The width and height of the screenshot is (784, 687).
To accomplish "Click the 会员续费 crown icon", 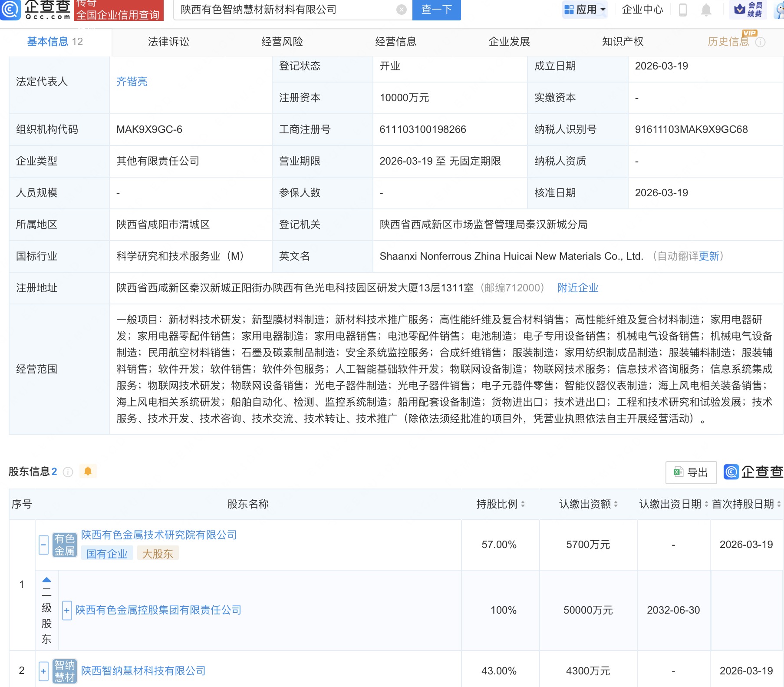I will click(x=740, y=10).
